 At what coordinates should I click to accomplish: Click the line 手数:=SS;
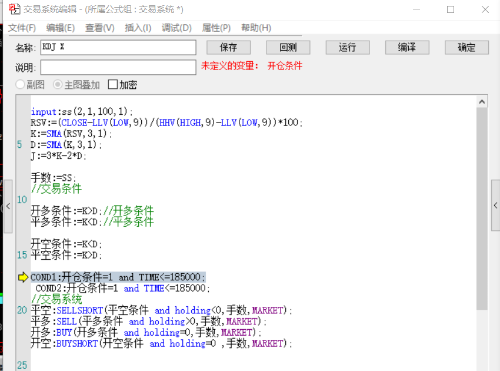(53, 178)
